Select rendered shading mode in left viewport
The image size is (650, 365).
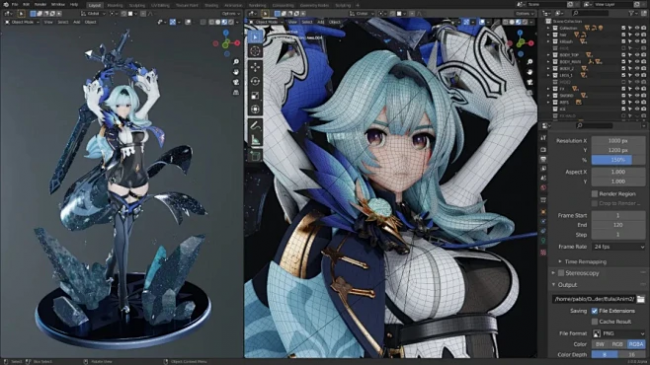(x=231, y=22)
